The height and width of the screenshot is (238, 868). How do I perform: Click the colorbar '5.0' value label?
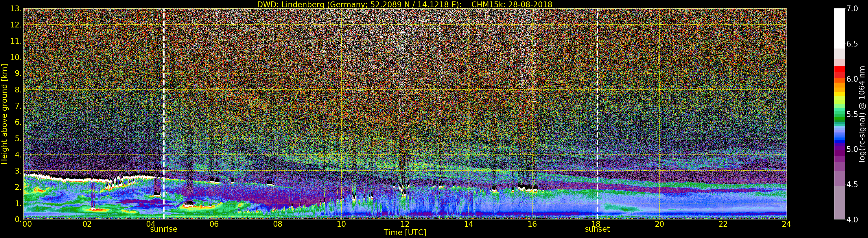click(x=852, y=149)
